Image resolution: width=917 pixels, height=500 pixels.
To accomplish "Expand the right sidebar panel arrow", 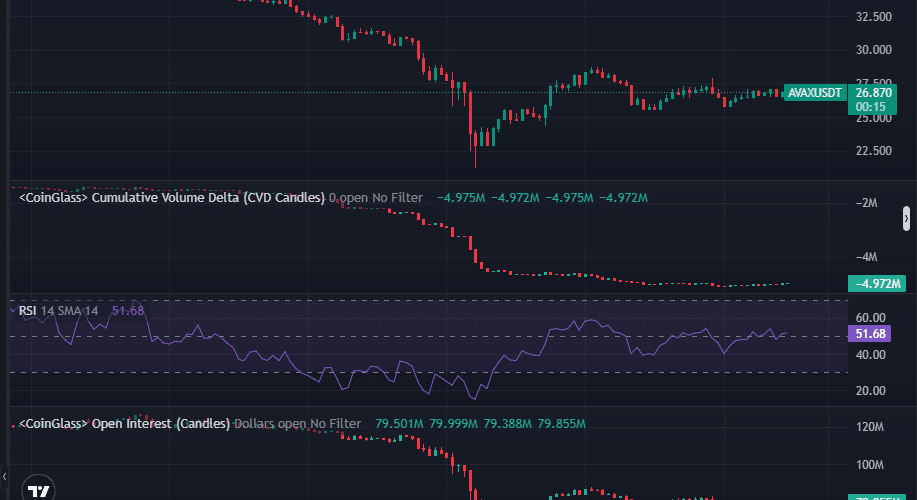I will (x=906, y=217).
